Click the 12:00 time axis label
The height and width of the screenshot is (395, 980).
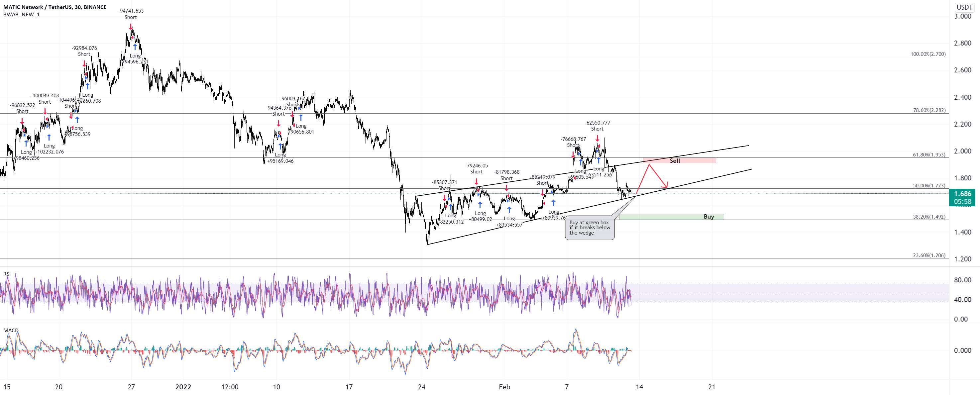click(230, 387)
